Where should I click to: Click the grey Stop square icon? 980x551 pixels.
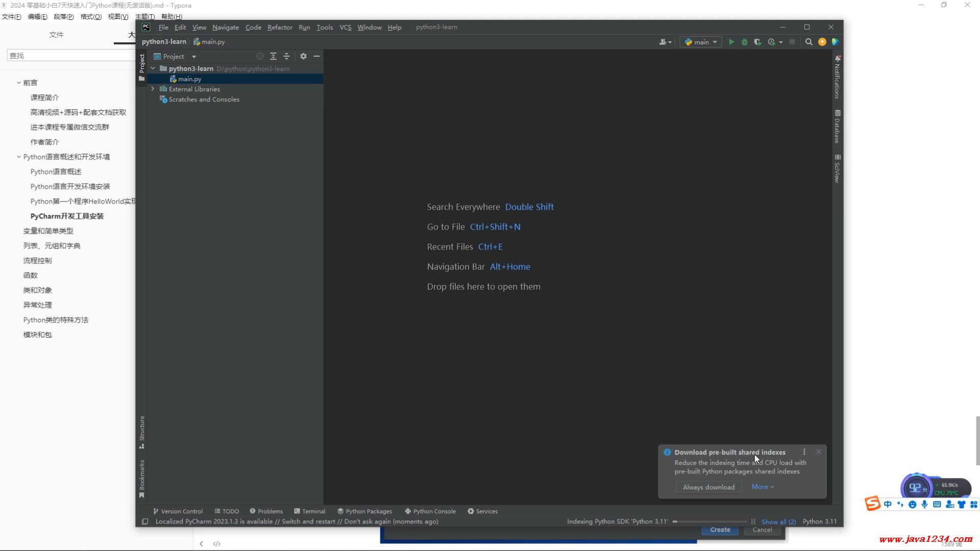tap(792, 42)
